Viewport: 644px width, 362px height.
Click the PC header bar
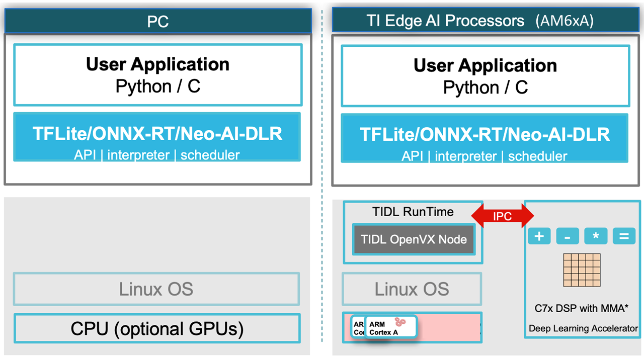158,21
